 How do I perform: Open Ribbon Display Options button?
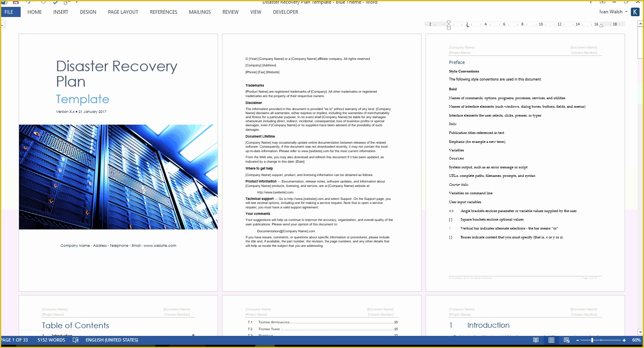click(603, 2)
